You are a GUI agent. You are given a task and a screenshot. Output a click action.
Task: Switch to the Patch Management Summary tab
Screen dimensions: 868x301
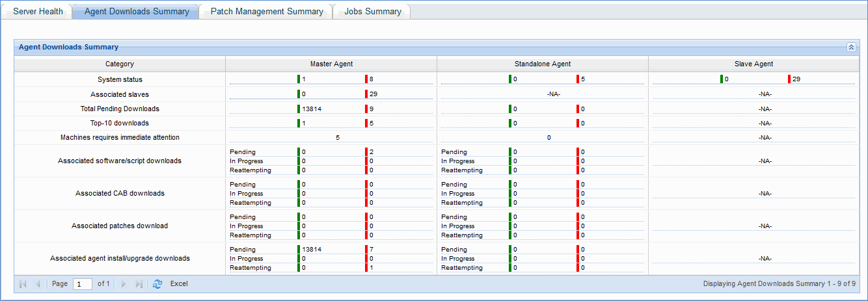(x=266, y=11)
